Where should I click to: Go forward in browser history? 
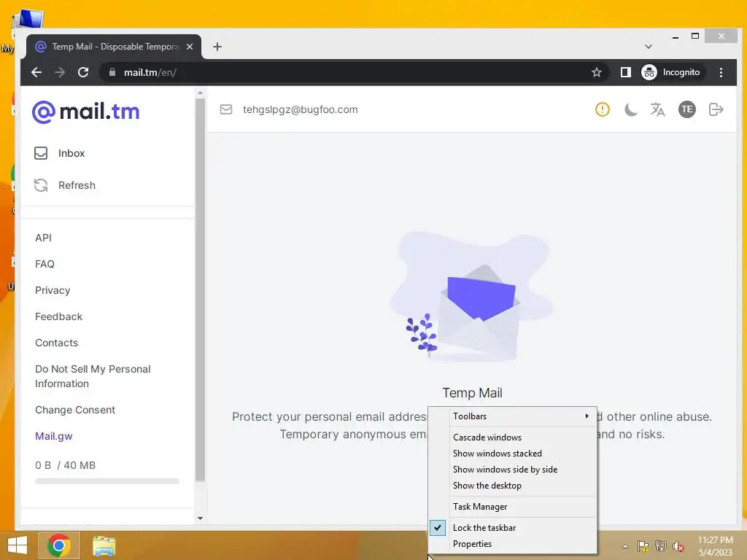click(60, 72)
